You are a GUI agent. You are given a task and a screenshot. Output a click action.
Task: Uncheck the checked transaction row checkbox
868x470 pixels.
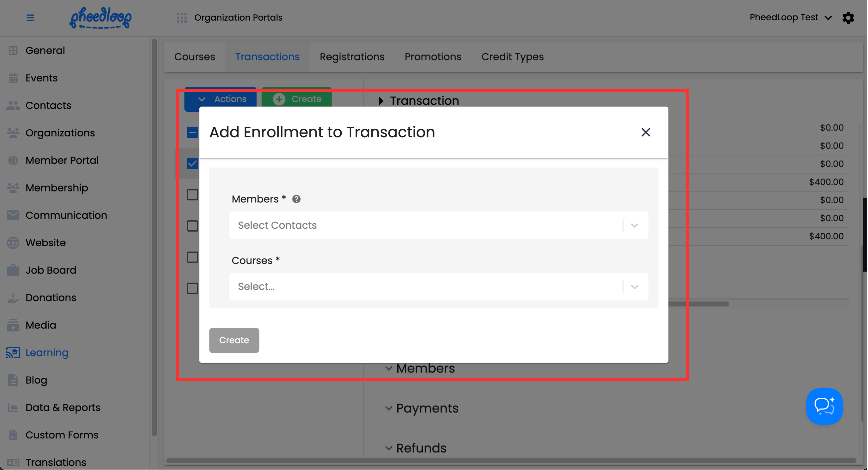pyautogui.click(x=192, y=164)
